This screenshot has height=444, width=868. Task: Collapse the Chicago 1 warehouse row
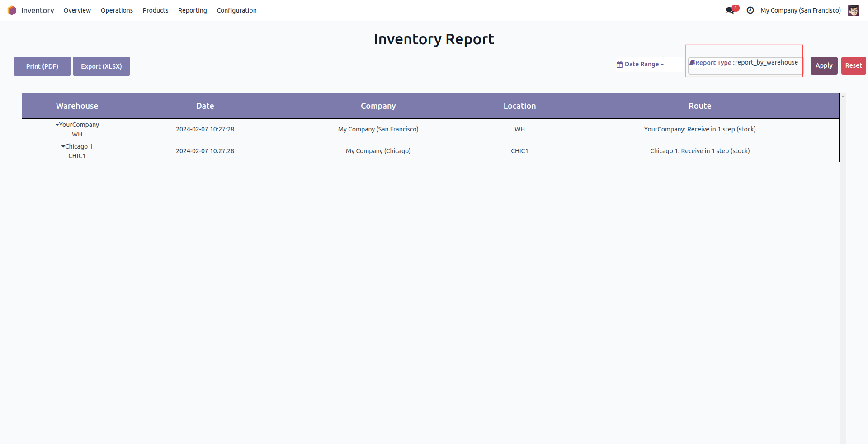63,146
